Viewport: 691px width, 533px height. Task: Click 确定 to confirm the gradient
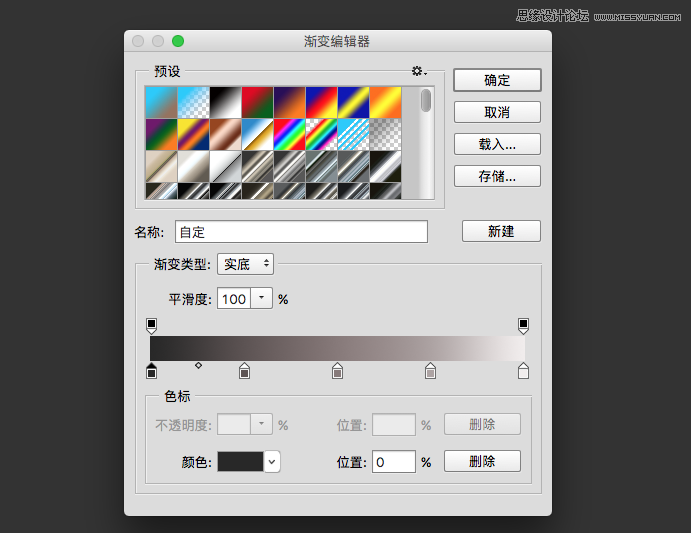tap(497, 80)
